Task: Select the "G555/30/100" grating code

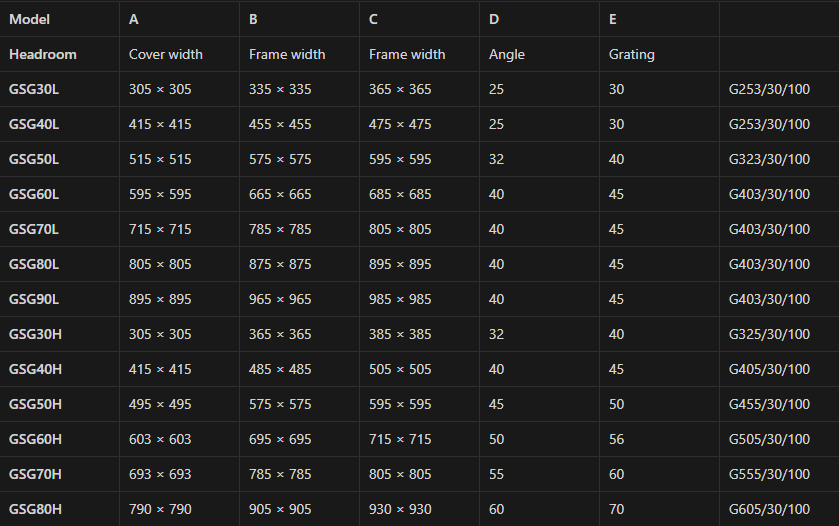Action: coord(769,474)
